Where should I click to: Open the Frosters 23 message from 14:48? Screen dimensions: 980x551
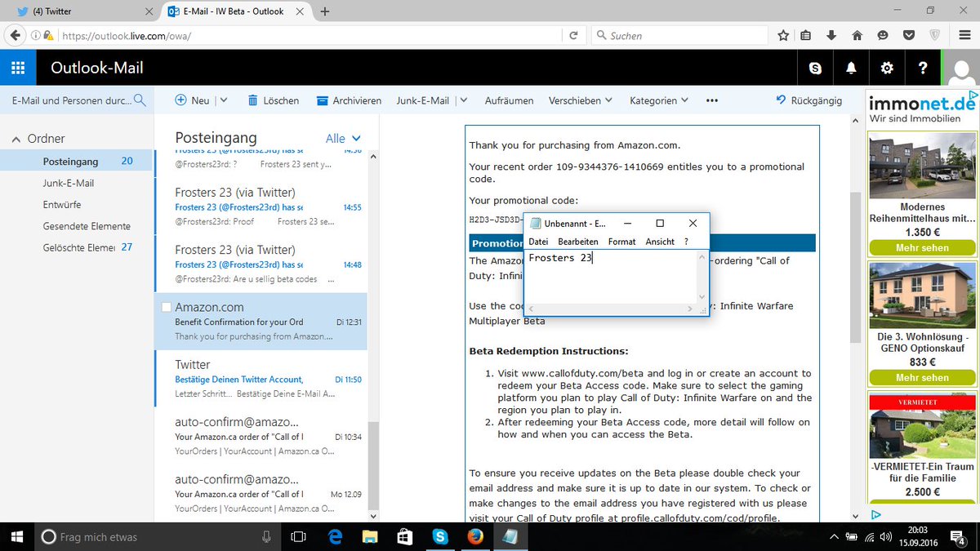261,264
